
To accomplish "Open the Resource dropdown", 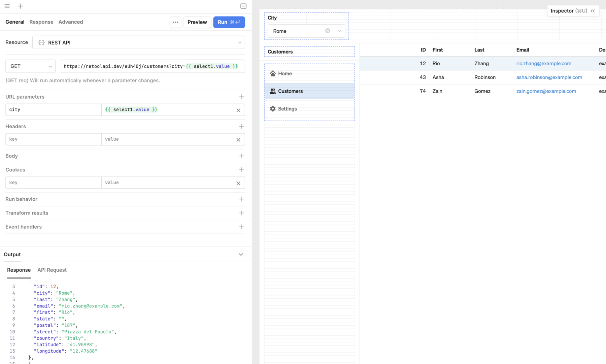I will pyautogui.click(x=139, y=43).
